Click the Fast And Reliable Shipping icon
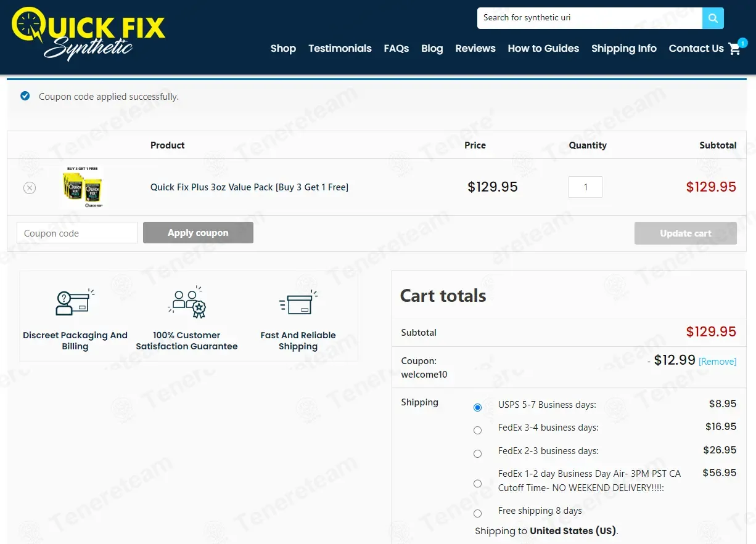The width and height of the screenshot is (756, 544). (x=298, y=302)
